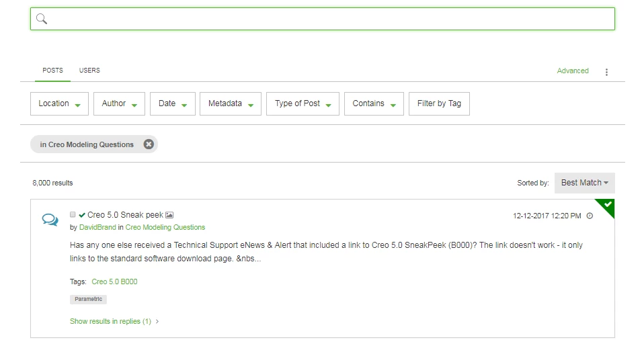Image resolution: width=644 pixels, height=348 pixels.
Task: Open the Author filter dropdown
Action: tap(119, 104)
